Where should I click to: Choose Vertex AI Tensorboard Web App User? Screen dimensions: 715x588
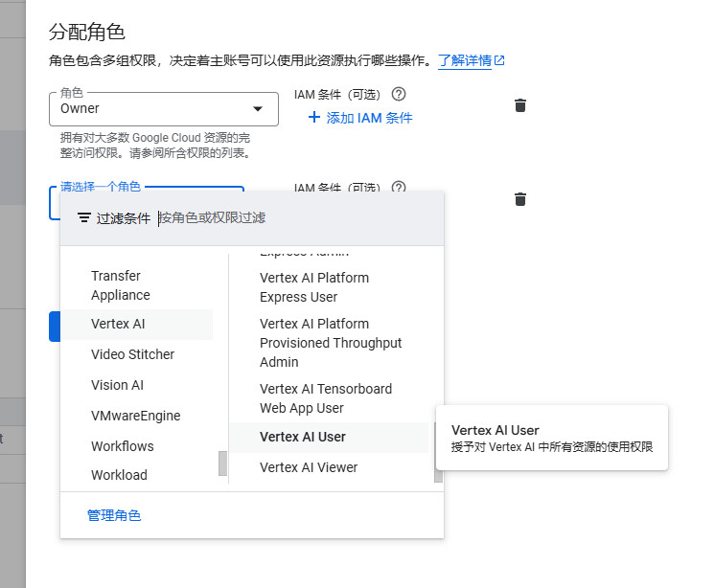click(326, 398)
